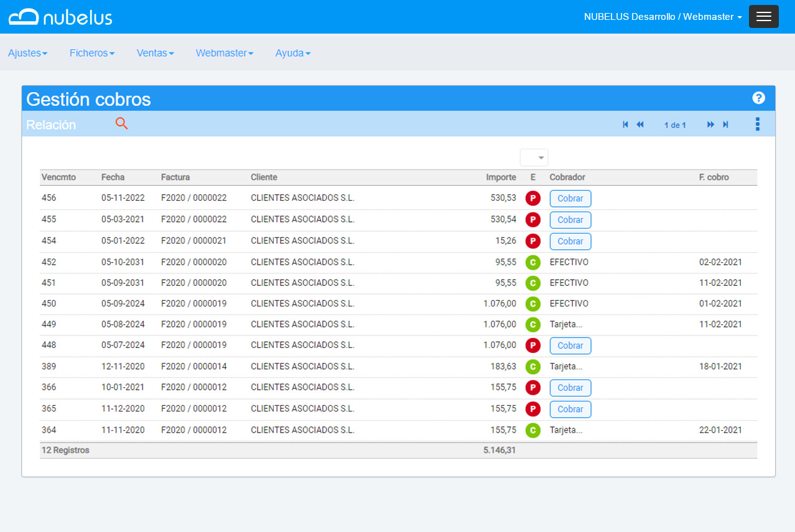The width and height of the screenshot is (795, 532).
Task: Click Cobrar button for vencimiento 365
Action: coord(570,409)
